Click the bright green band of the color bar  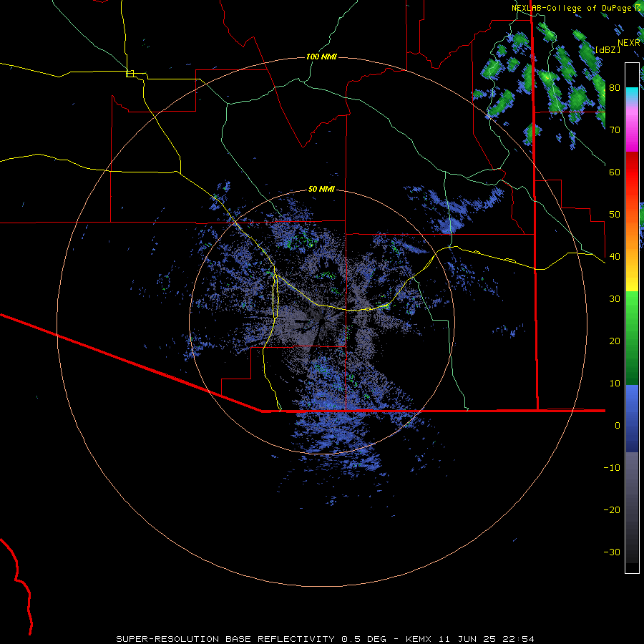[x=632, y=306]
